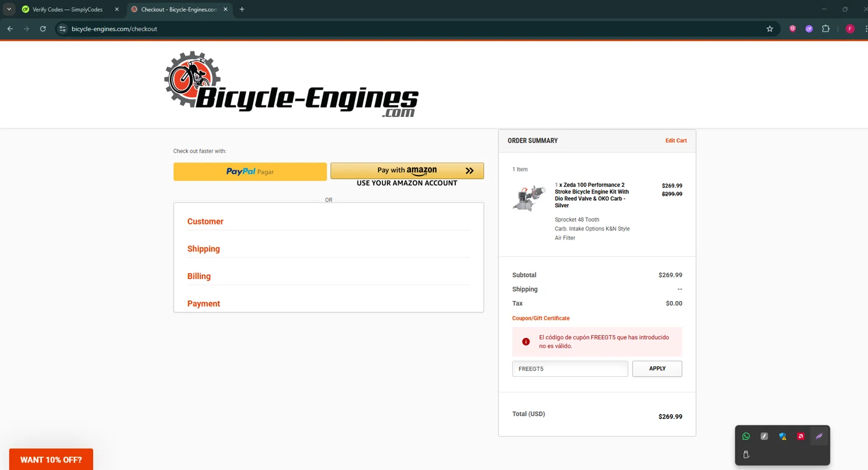868x470 pixels.
Task: Click the Sprocket 48 Tooth option text
Action: (x=577, y=220)
